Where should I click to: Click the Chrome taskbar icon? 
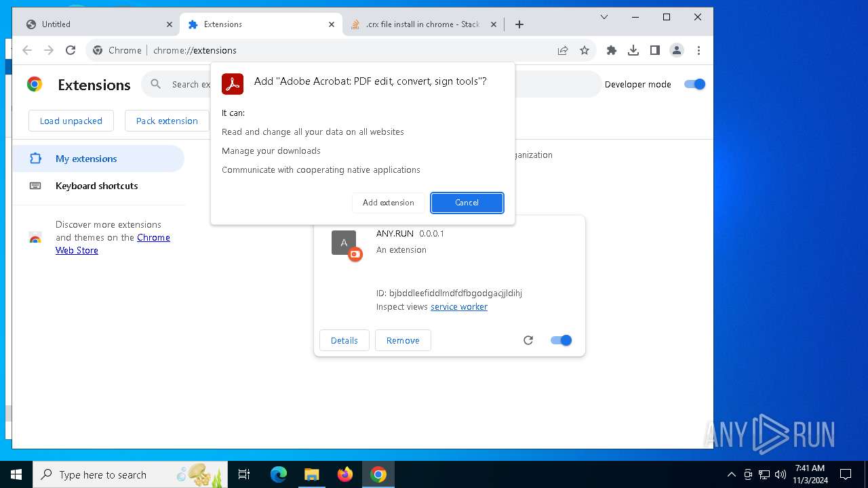coord(378,474)
